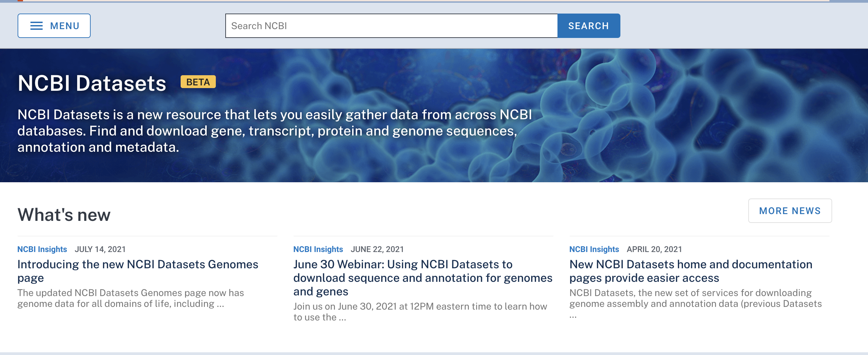Click the NCBI Datasets page title
868x355 pixels.
(92, 83)
